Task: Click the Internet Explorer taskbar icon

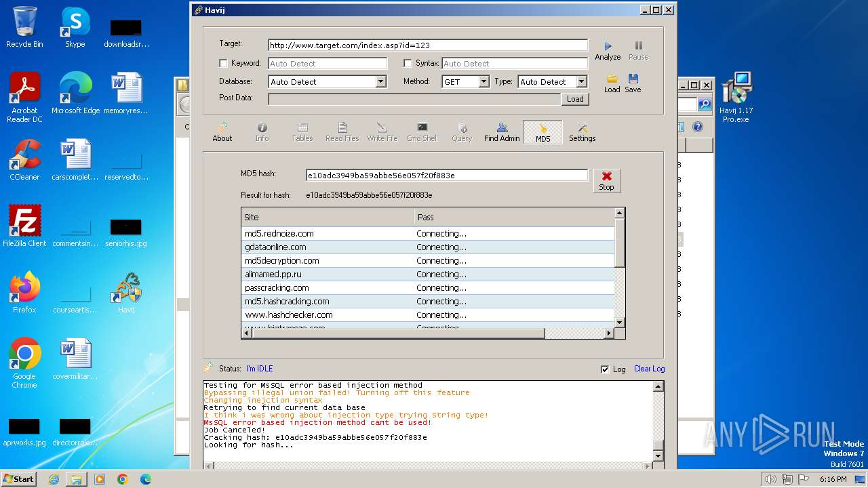Action: [54, 479]
